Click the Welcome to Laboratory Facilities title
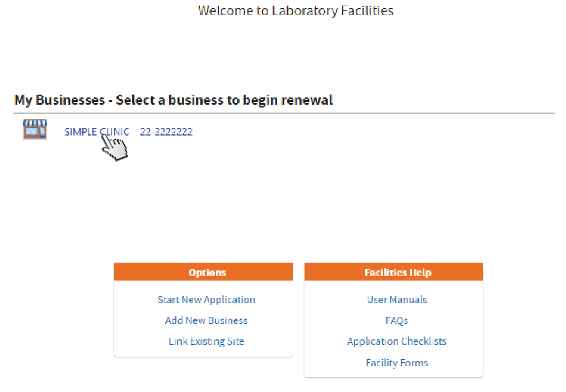The width and height of the screenshot is (566, 392). 296,11
